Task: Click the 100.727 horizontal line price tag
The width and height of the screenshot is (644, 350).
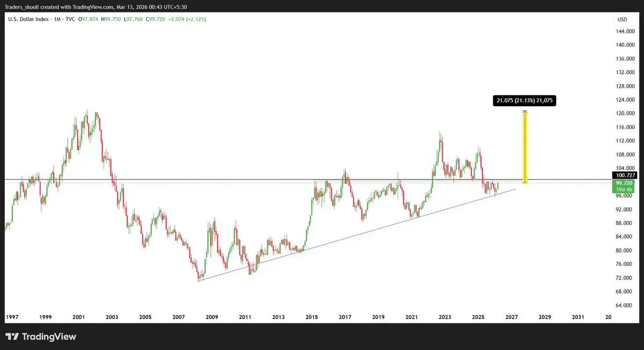Action: click(x=624, y=175)
